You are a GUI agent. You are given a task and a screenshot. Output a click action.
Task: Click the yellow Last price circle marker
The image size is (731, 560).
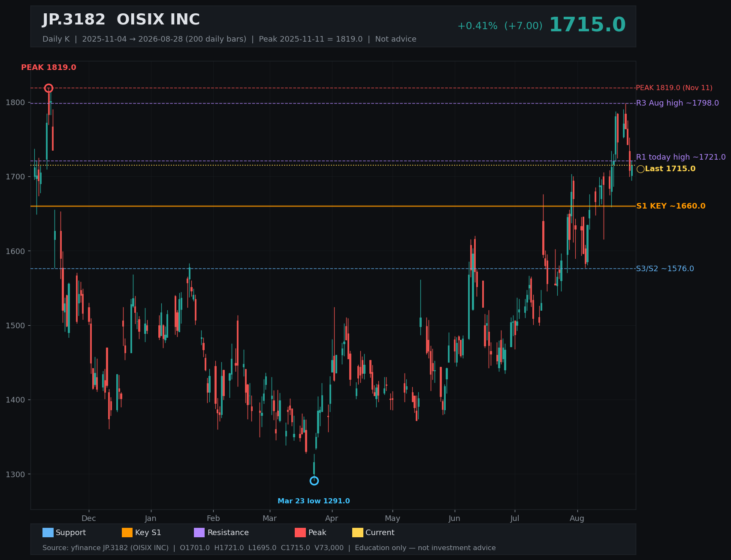click(640, 169)
